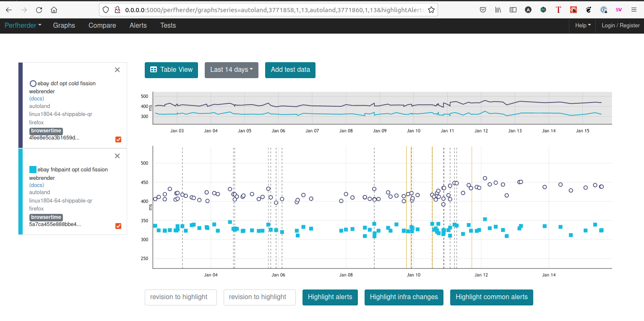This screenshot has height=321, width=644.
Task: Click the dark A circle extension icon
Action: coord(528,10)
